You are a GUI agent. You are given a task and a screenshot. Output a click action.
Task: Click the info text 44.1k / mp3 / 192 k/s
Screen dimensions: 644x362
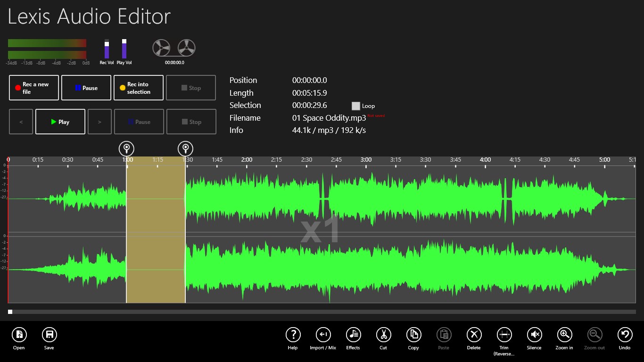tap(329, 131)
